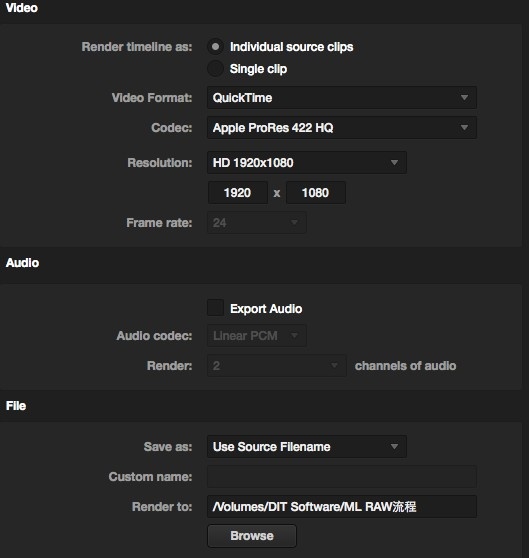The width and height of the screenshot is (529, 558).
Task: Open Save as dropdown showing Use Source Filename
Action: coord(307,446)
